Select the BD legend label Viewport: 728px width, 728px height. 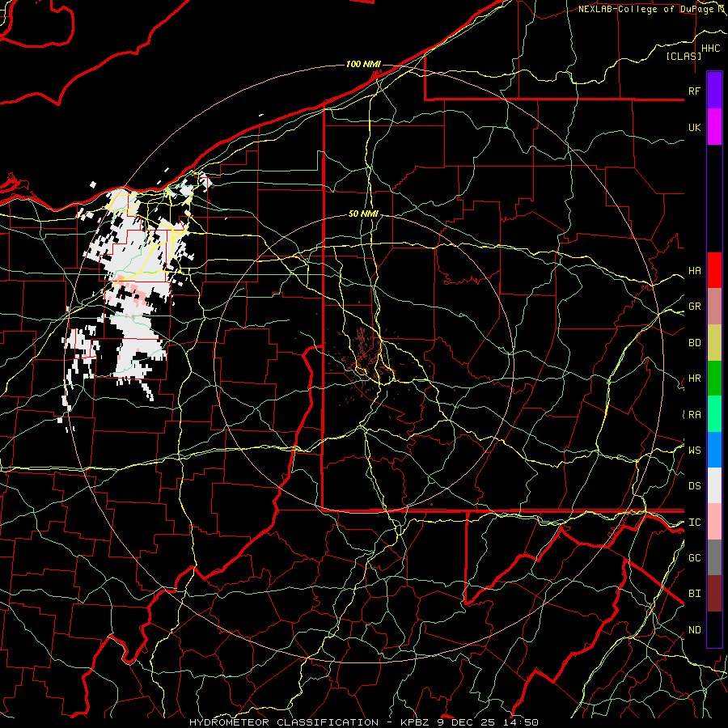click(x=694, y=343)
